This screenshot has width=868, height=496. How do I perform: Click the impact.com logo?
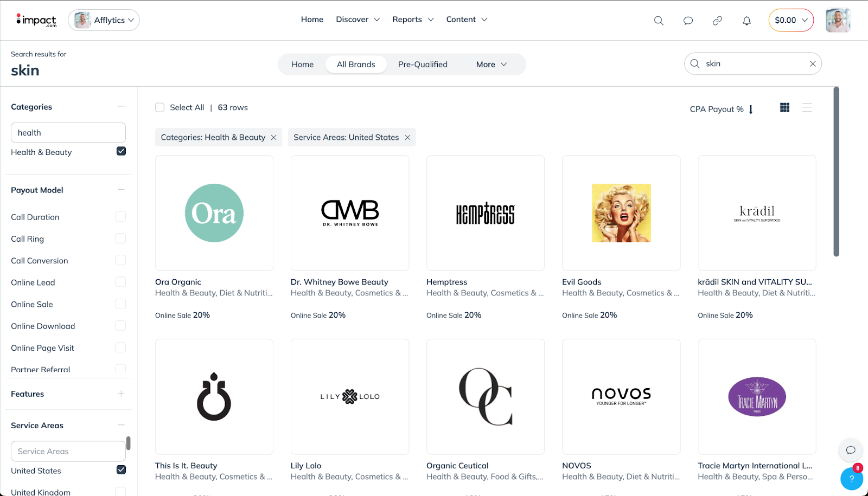coord(36,20)
